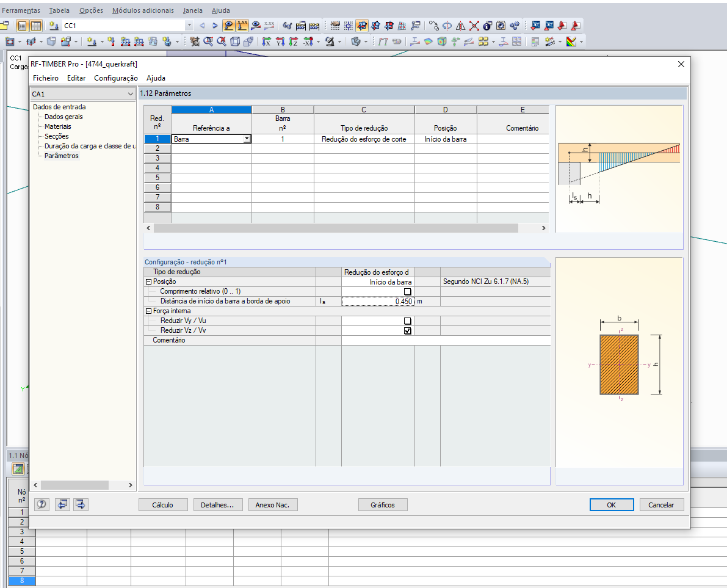Screen dimensions: 727x588
Task: Click the list navigator icon in top toolbar
Action: [22, 26]
